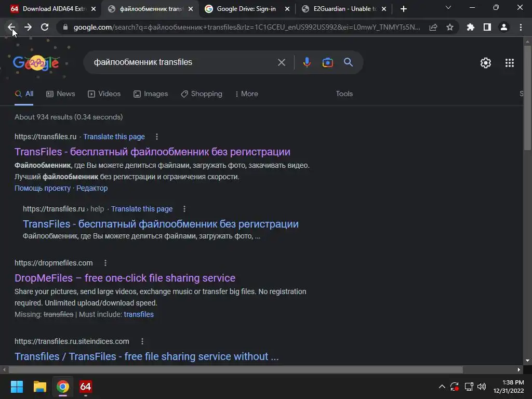532x399 pixels.
Task: View site information via the padlock icon
Action: (65, 27)
